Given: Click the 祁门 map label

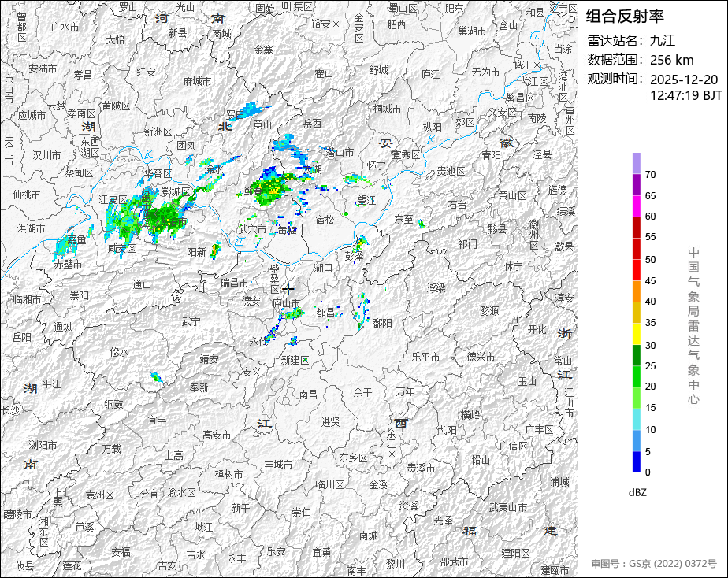Looking at the screenshot, I should pos(467,244).
